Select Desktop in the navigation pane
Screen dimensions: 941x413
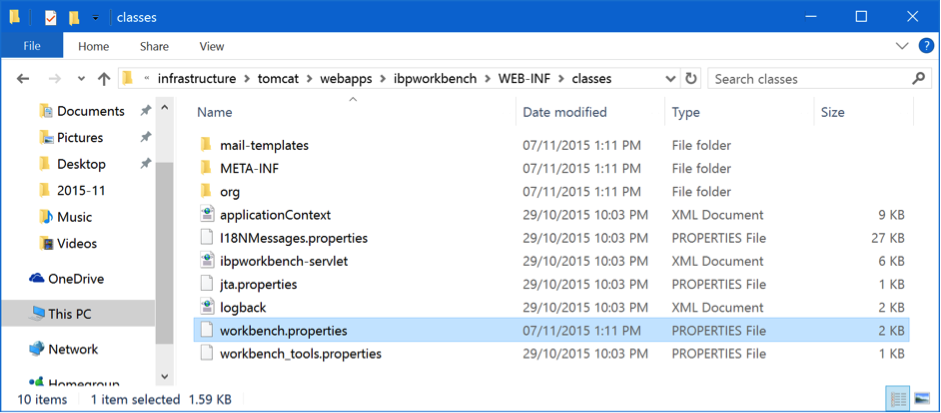pyautogui.click(x=81, y=164)
